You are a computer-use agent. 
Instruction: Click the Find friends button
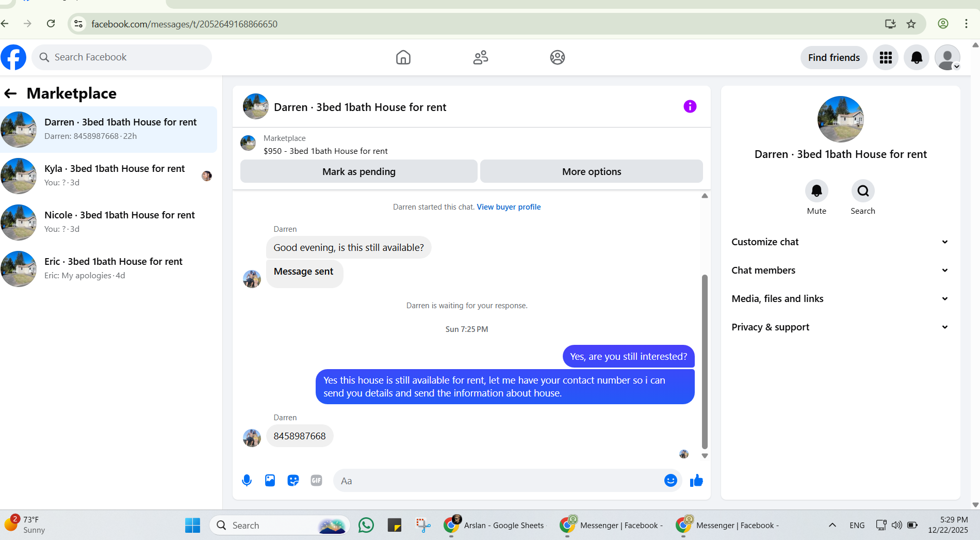click(834, 57)
